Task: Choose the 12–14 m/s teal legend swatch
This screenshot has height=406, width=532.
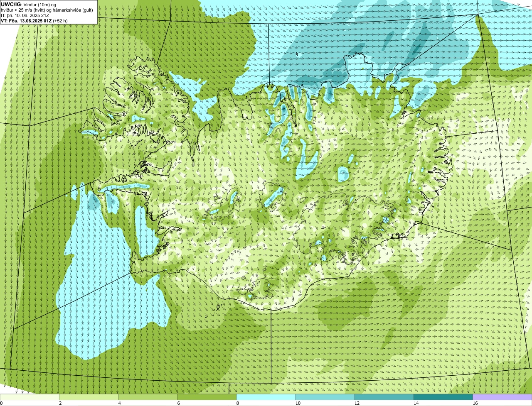Action: click(384, 397)
